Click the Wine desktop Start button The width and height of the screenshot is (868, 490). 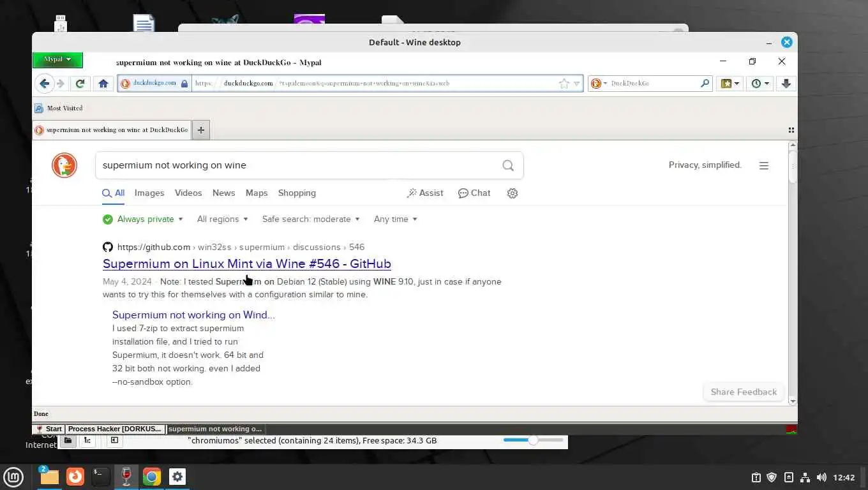pyautogui.click(x=49, y=429)
